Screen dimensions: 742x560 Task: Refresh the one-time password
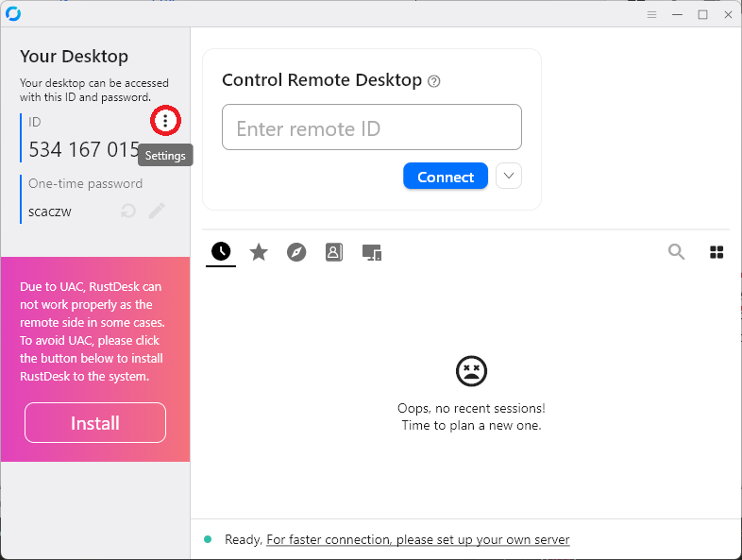pos(128,211)
